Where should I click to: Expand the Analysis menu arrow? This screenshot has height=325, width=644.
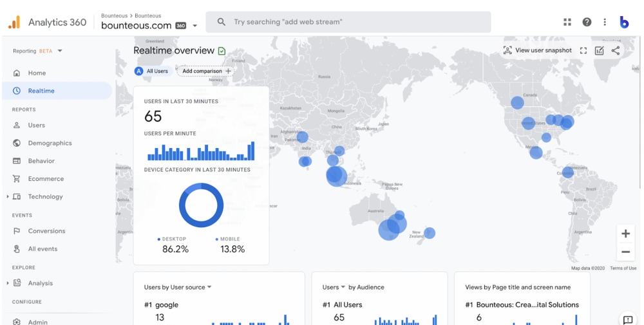(x=7, y=283)
